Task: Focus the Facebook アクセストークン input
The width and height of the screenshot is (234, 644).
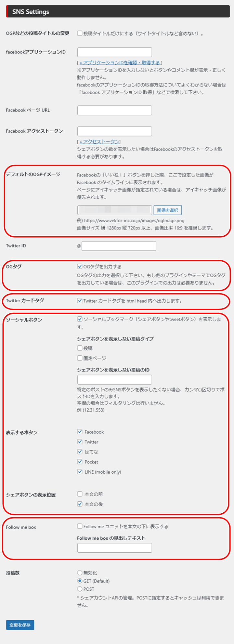Action: [x=115, y=131]
